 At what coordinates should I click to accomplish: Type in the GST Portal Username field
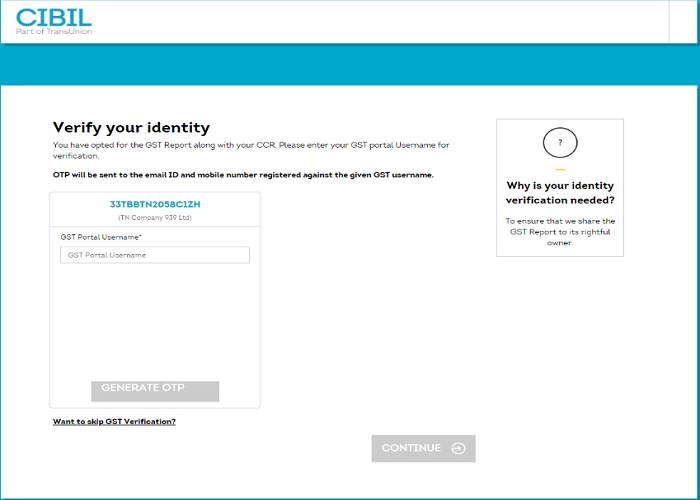154,255
